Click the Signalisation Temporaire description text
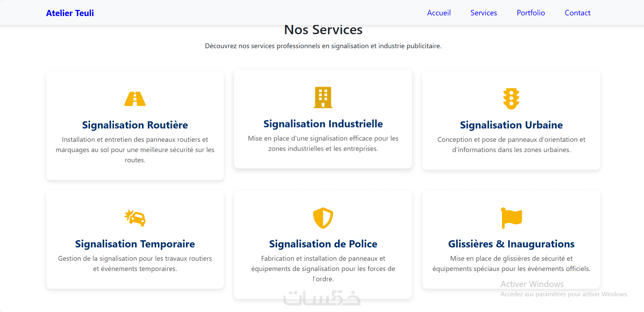Image resolution: width=644 pixels, height=312 pixels. (135, 263)
